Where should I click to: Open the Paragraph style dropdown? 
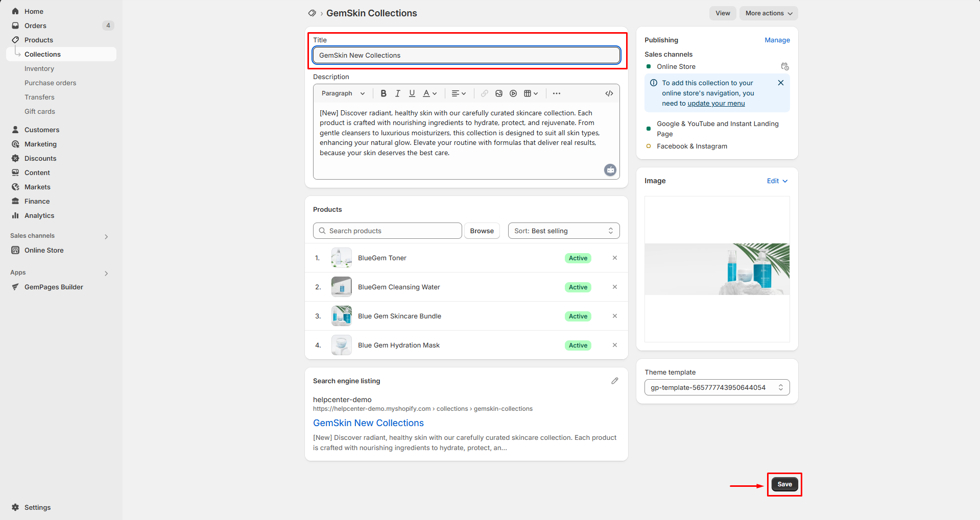(x=343, y=93)
